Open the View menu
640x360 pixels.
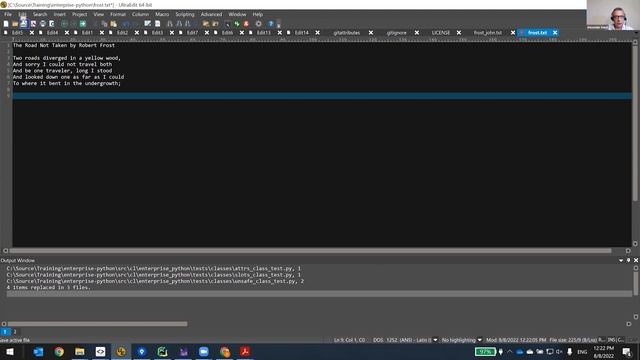(99, 14)
